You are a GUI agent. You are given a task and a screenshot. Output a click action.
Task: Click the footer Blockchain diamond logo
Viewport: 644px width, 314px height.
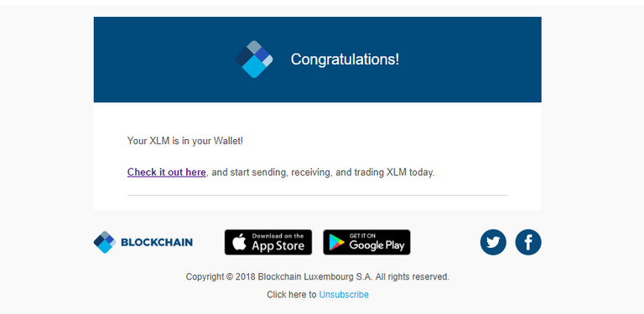[x=105, y=242]
